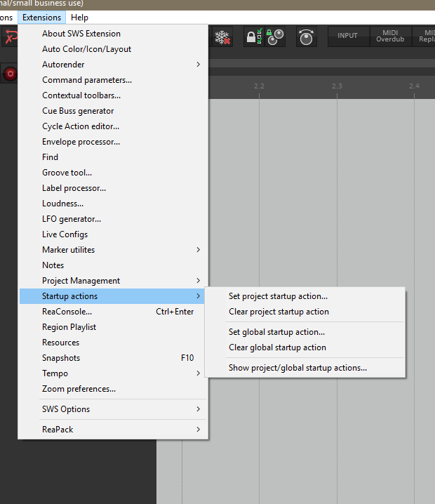This screenshot has height=504, width=435.
Task: Choose Show project/global startup actions
Action: (305, 368)
